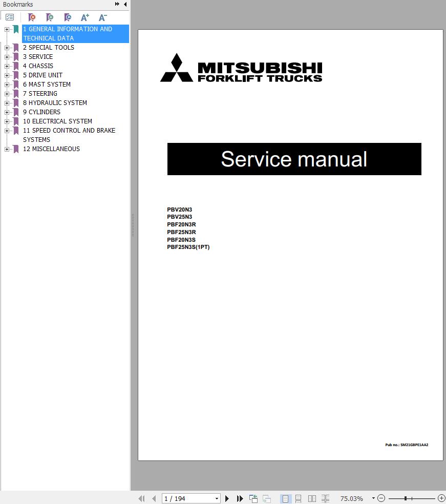
Task: Open the 5 DRIVE UNIT bookmark
Action: (43, 75)
